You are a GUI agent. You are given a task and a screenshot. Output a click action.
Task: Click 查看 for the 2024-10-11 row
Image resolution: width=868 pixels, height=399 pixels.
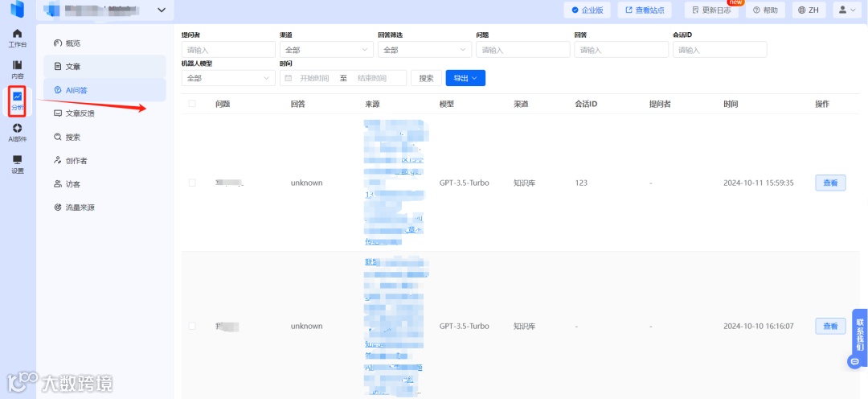[x=830, y=183]
